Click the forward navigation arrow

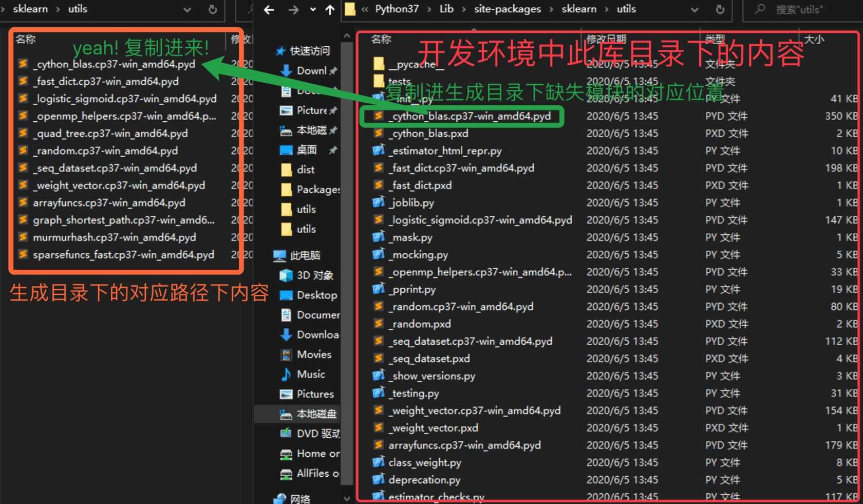(x=293, y=9)
